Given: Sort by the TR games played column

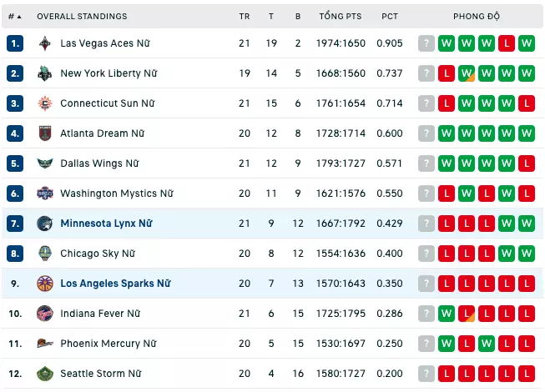Looking at the screenshot, I should 245,17.
